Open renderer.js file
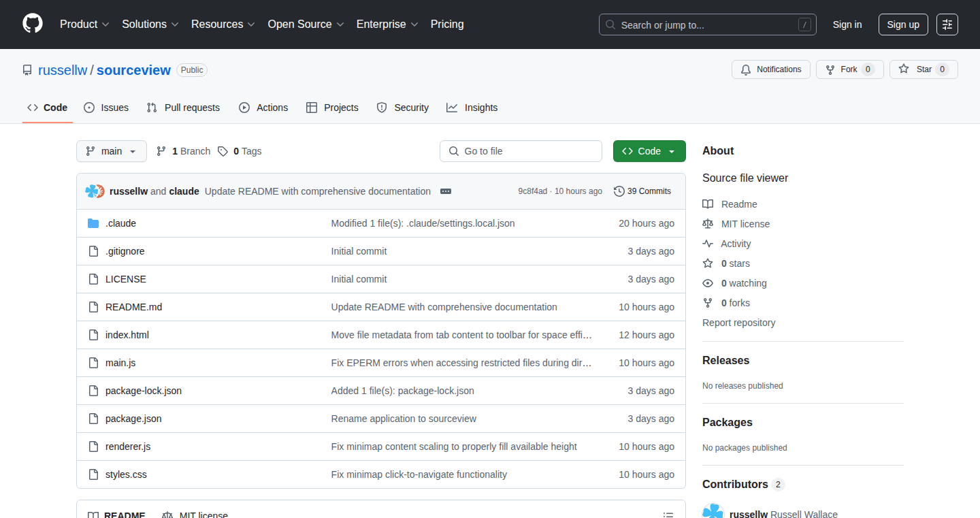The width and height of the screenshot is (980, 518). point(128,447)
